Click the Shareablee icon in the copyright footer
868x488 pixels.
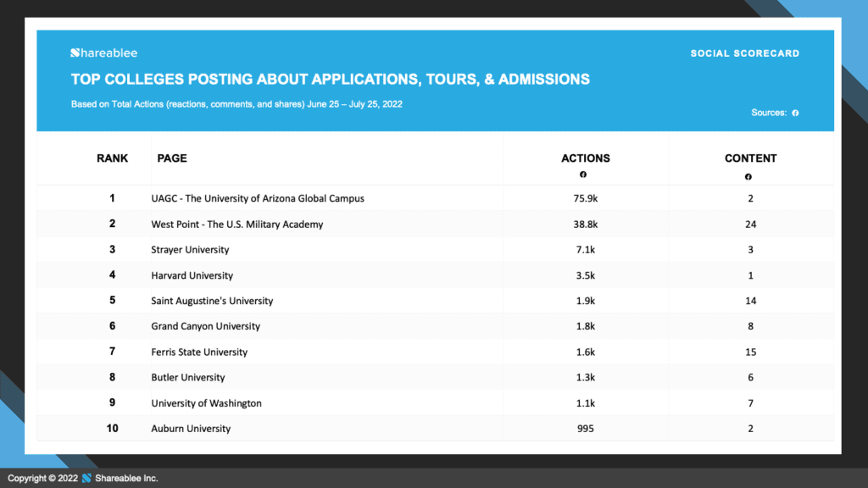coord(86,478)
